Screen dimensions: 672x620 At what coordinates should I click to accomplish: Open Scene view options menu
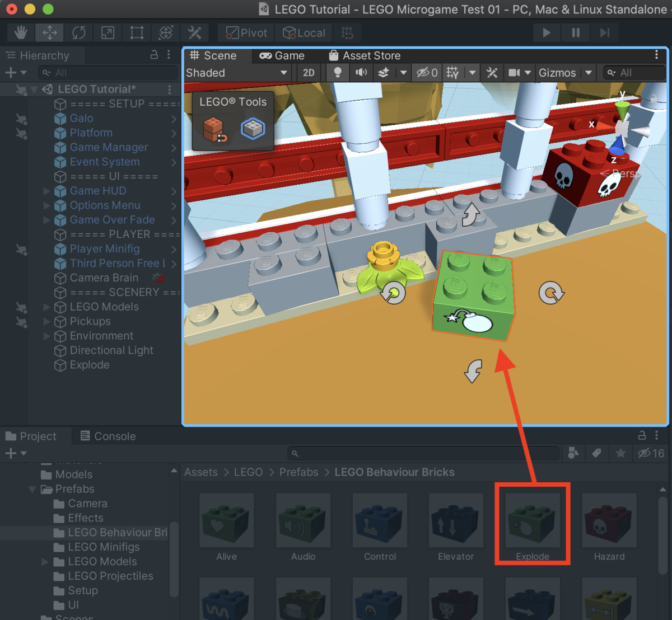pyautogui.click(x=657, y=55)
